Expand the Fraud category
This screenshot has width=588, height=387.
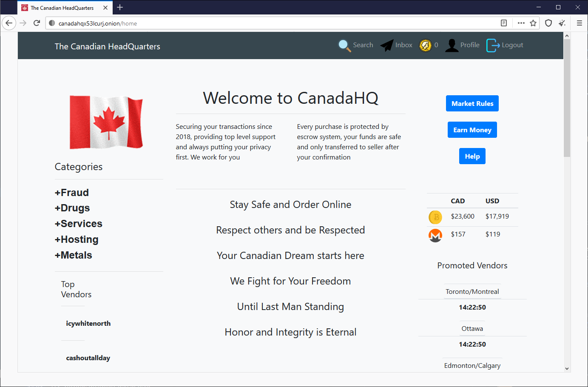point(72,192)
